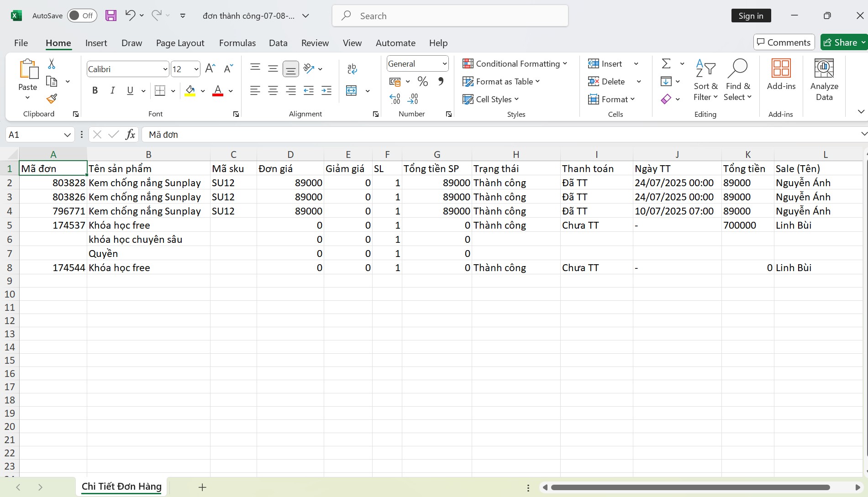Click the Increase Decimal icon
This screenshot has height=497, width=868.
(395, 99)
